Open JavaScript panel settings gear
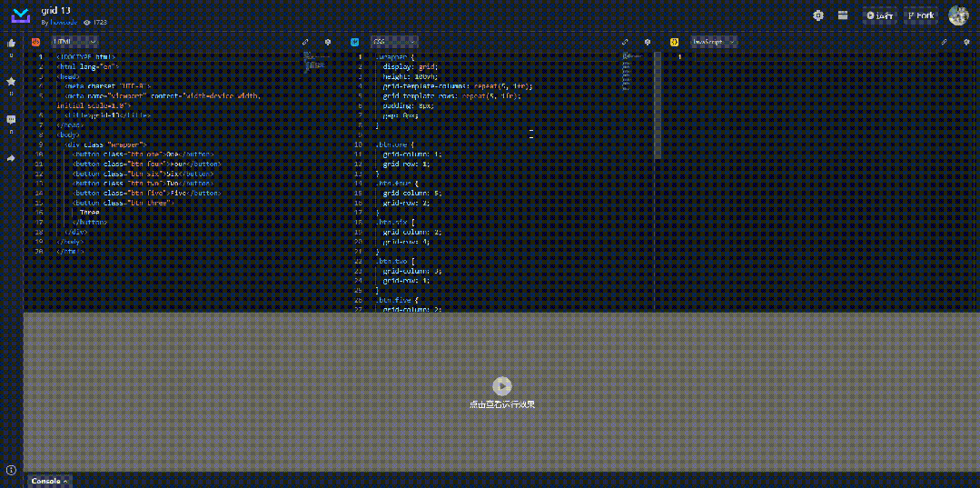Viewport: 980px width, 488px height. click(967, 42)
